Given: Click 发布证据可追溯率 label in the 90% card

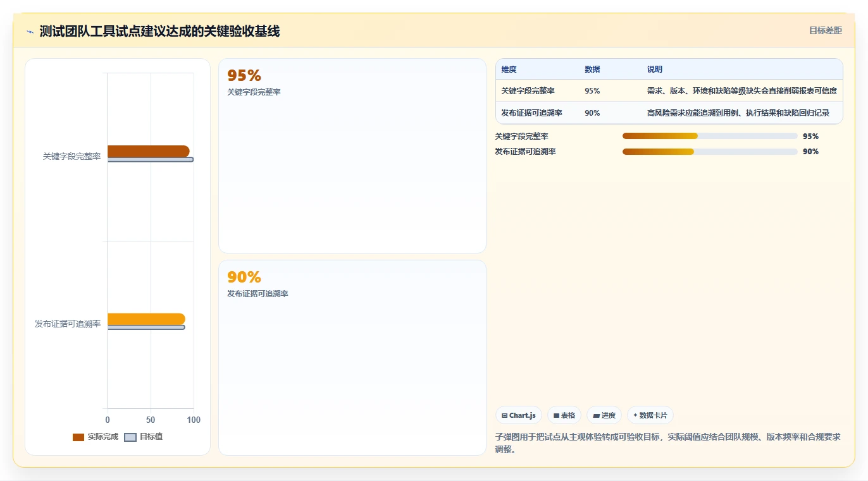Looking at the screenshot, I should click(257, 294).
